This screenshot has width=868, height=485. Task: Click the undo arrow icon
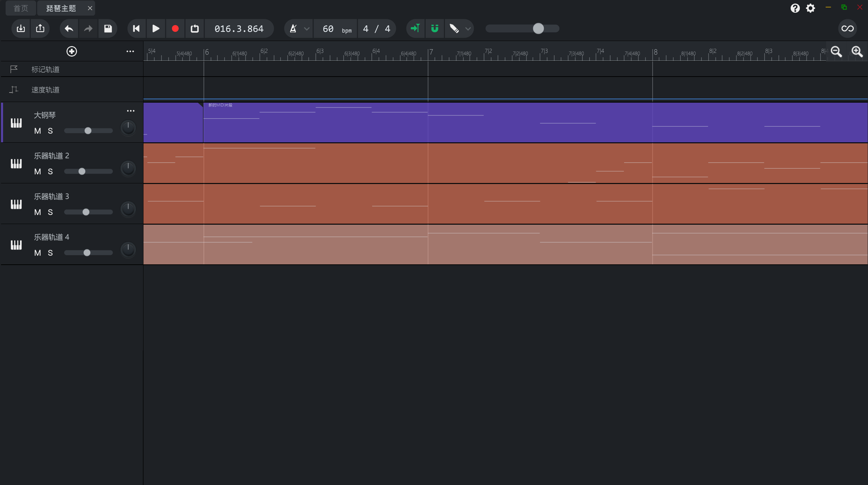tap(69, 28)
